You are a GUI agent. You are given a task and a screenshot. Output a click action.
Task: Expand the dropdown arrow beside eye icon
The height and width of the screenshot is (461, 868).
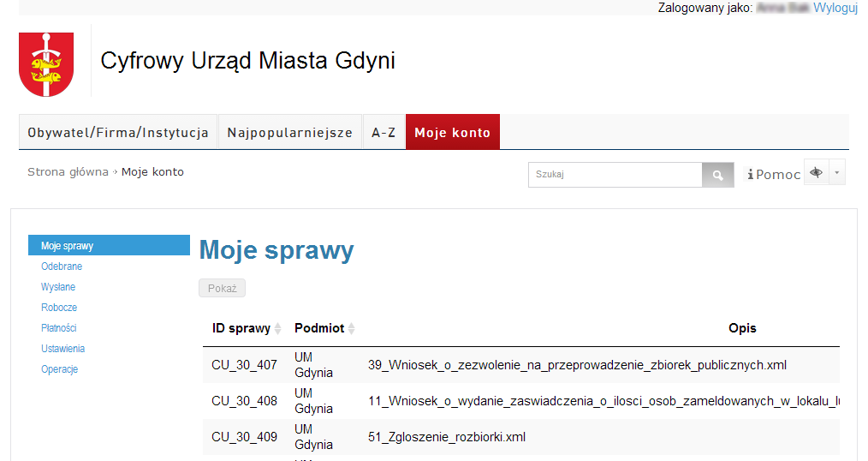pyautogui.click(x=837, y=173)
